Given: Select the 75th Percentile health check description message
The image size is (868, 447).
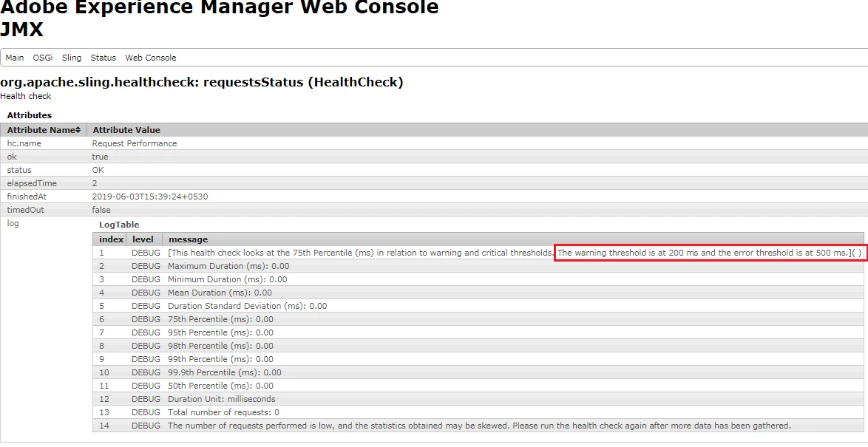Looking at the screenshot, I should point(515,253).
